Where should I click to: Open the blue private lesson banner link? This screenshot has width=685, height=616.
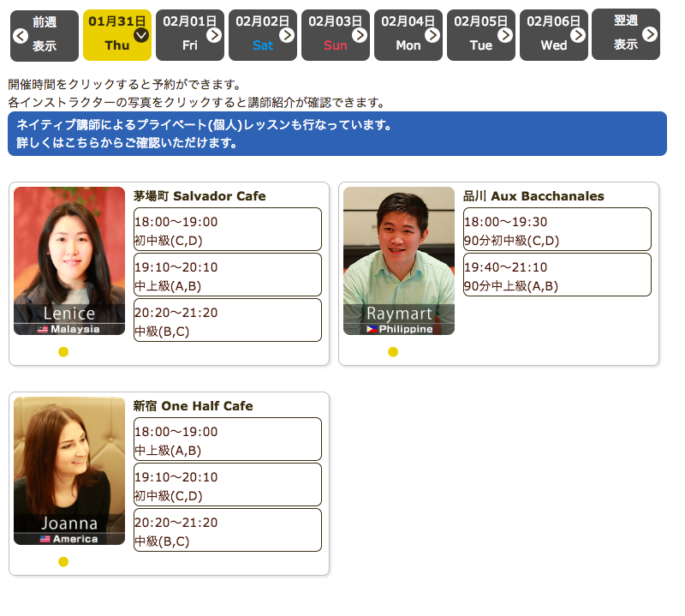tap(337, 134)
